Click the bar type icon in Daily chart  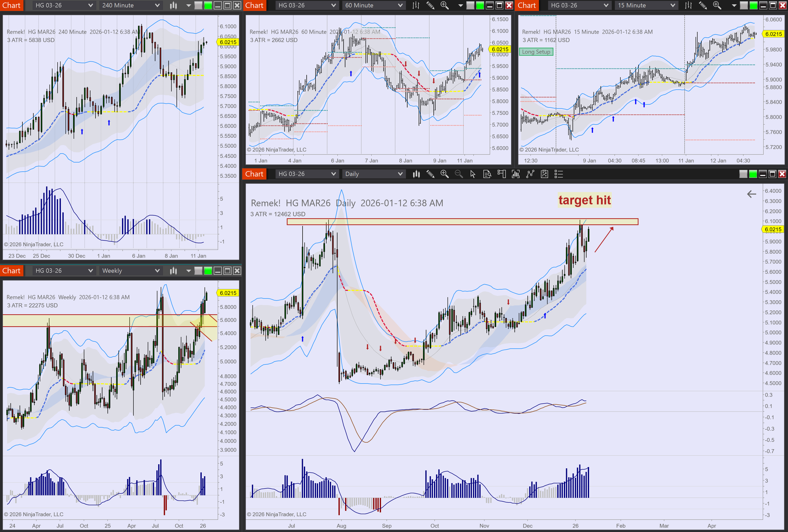coord(416,174)
